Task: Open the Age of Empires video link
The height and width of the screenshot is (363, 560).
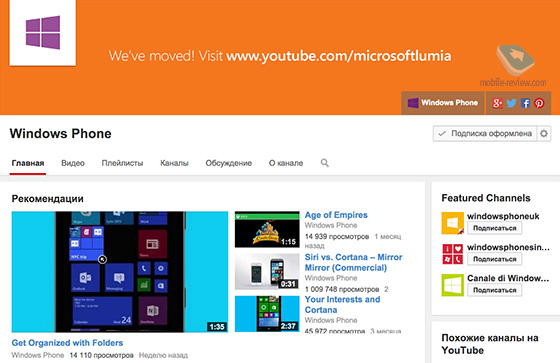Action: coord(336,215)
